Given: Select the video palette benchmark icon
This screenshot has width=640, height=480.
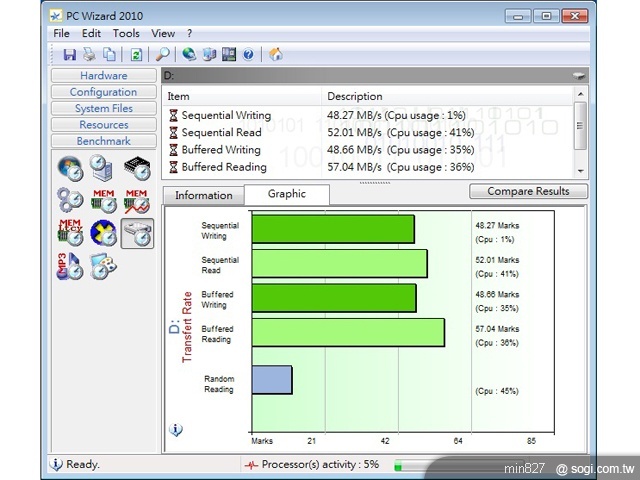Looking at the screenshot, I should pyautogui.click(x=103, y=266).
